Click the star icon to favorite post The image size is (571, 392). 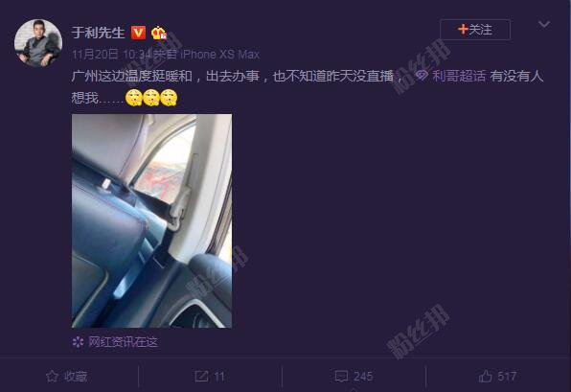[52, 376]
